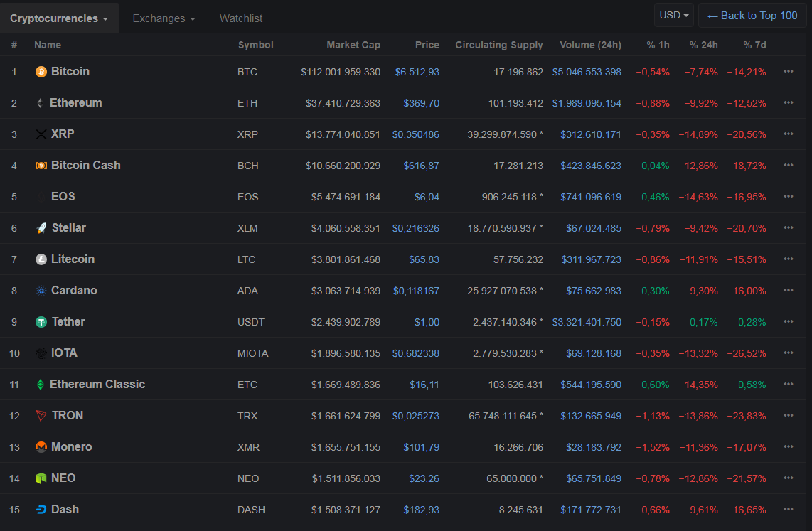Sort table by Volume (24h) column

tap(590, 45)
